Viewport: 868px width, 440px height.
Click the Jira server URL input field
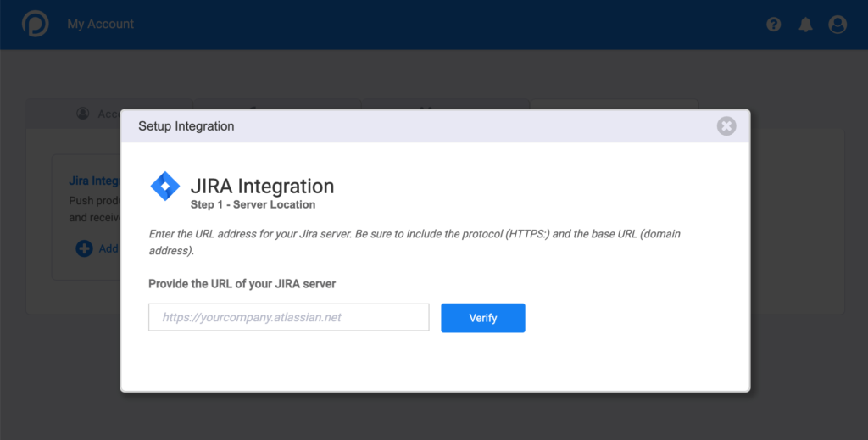pyautogui.click(x=288, y=317)
